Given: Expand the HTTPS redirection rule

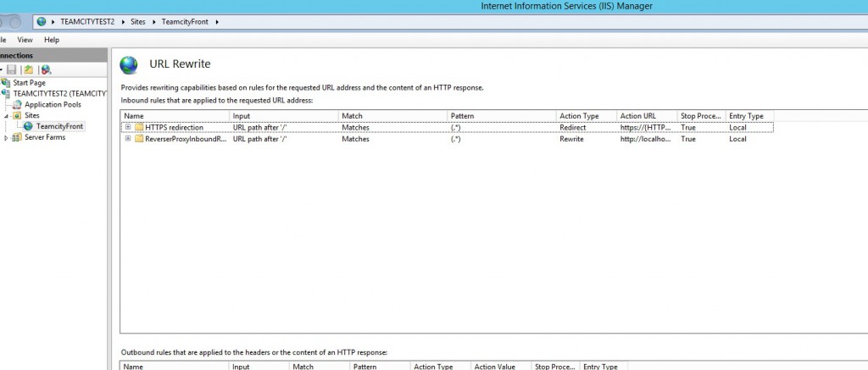Looking at the screenshot, I should point(128,127).
